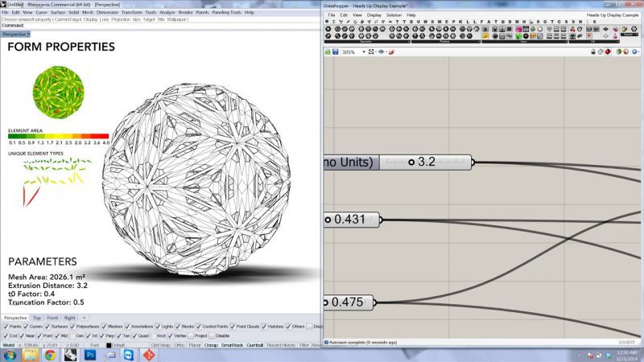The height and width of the screenshot is (362, 644).
Task: Expand the Perspective viewport title menu arrow
Action: click(29, 35)
